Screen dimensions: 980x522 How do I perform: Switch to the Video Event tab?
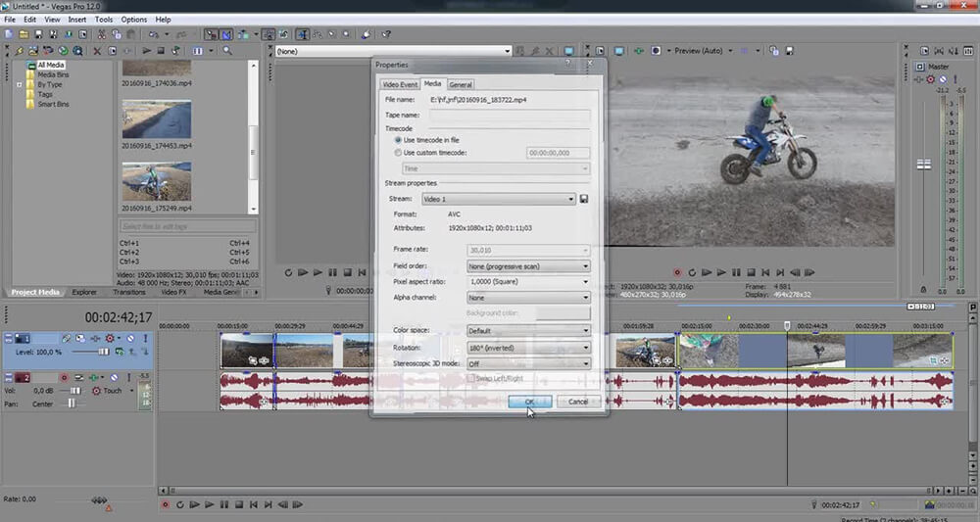400,84
